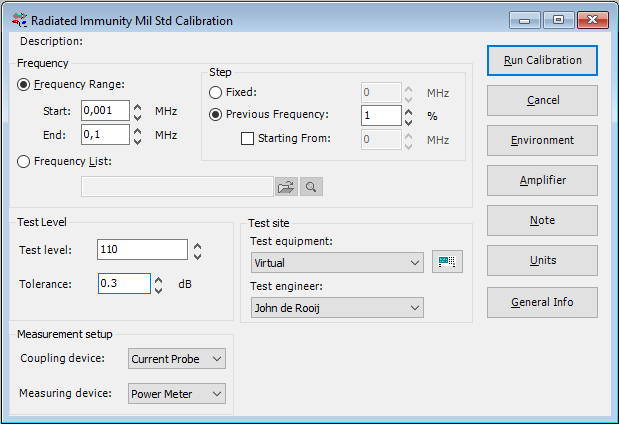Image resolution: width=619 pixels, height=424 pixels.
Task: Expand the Measuring device dropdown
Action: pos(177,394)
